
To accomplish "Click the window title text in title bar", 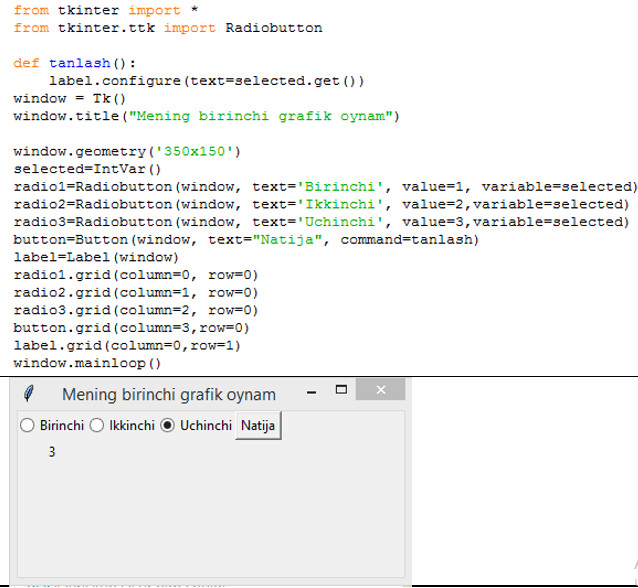I will [x=168, y=394].
